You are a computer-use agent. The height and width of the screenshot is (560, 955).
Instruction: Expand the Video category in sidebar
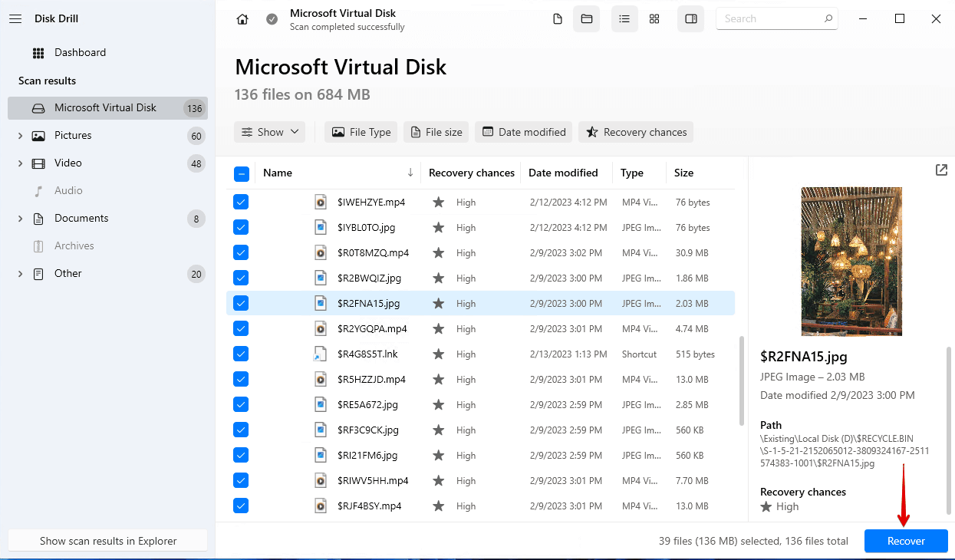(x=20, y=163)
